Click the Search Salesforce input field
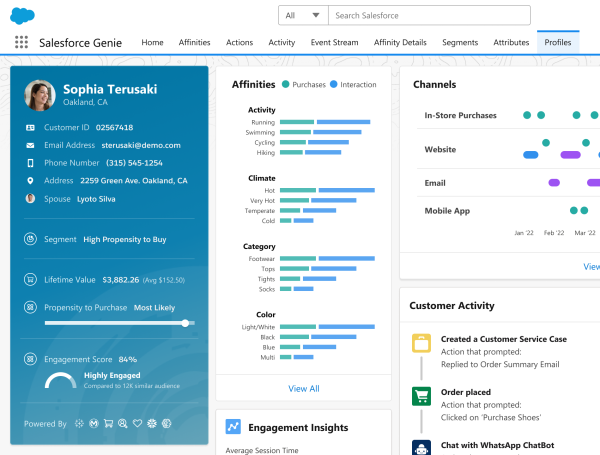The image size is (600, 455). 430,16
